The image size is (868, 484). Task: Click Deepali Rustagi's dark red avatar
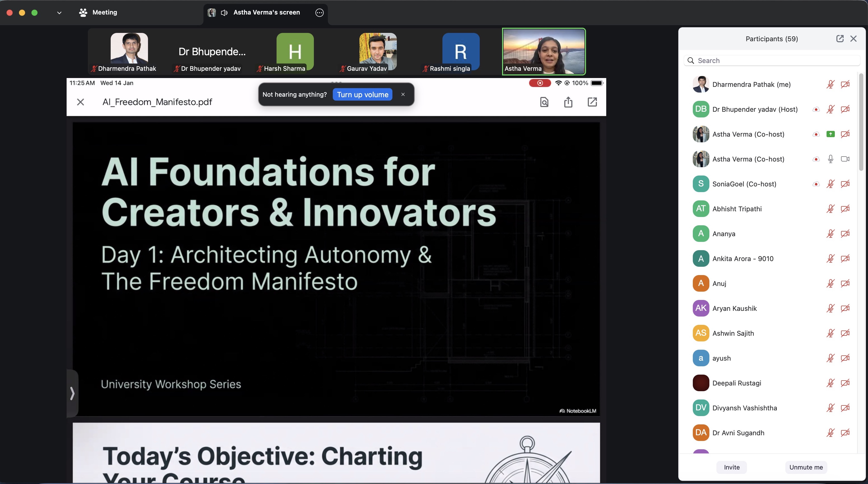701,383
